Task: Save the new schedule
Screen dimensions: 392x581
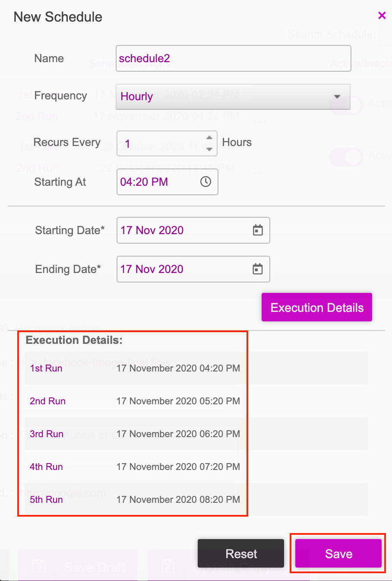Action: [338, 554]
